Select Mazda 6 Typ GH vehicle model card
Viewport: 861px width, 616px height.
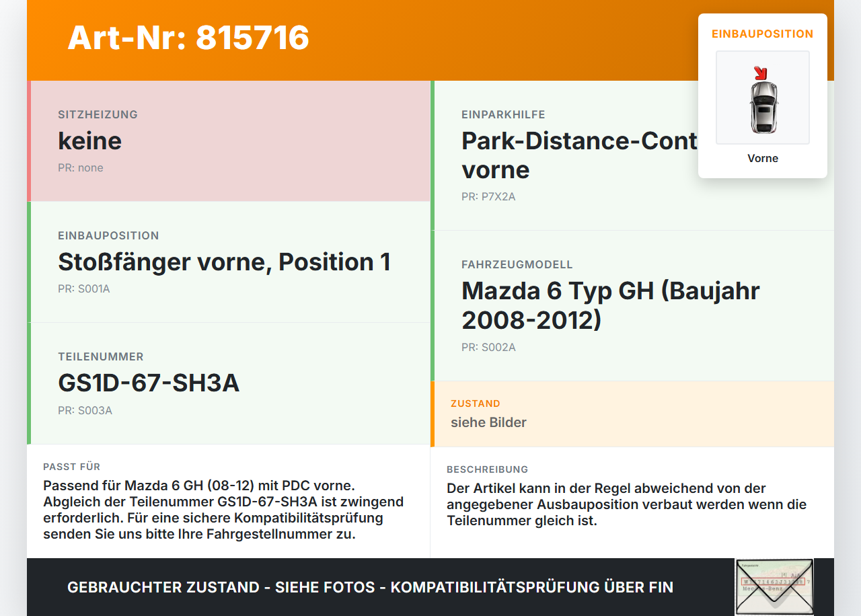tap(632, 306)
